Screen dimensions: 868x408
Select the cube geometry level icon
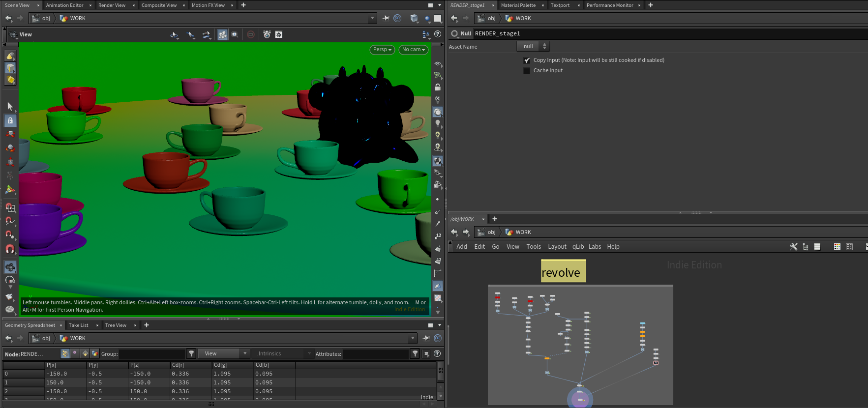pyautogui.click(x=10, y=68)
